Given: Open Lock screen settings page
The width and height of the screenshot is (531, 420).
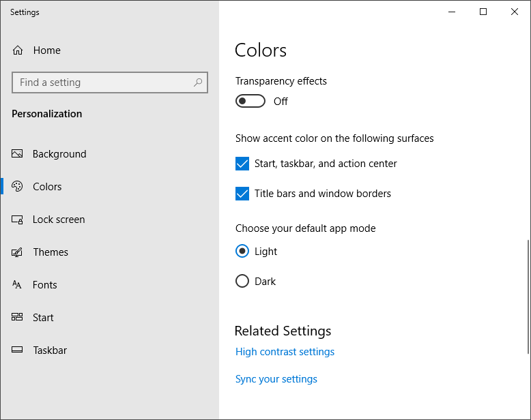Looking at the screenshot, I should [x=59, y=220].
